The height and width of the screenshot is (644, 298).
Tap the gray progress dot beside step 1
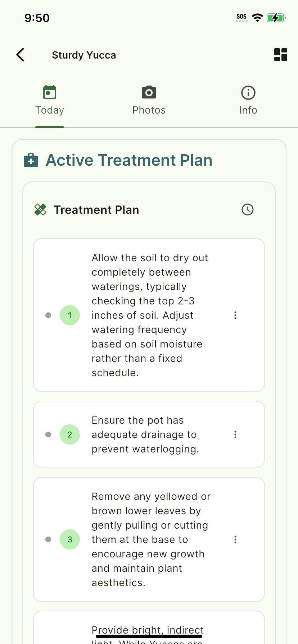coord(48,315)
